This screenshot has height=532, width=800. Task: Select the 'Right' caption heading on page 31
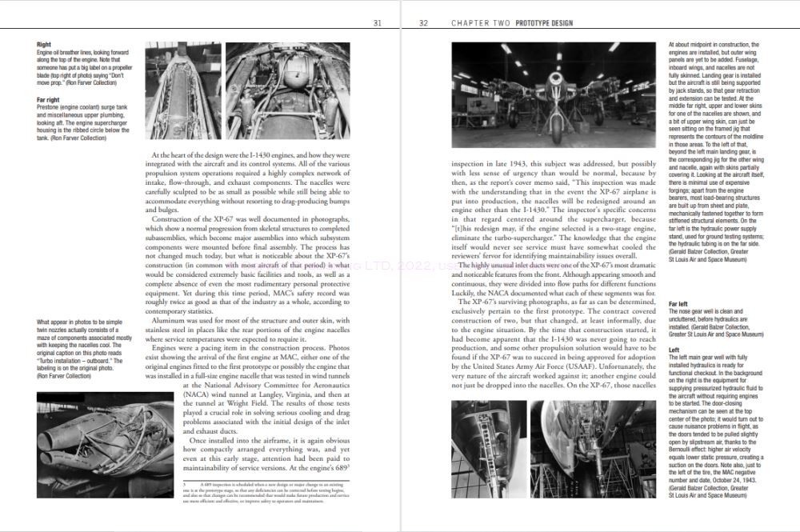click(44, 44)
